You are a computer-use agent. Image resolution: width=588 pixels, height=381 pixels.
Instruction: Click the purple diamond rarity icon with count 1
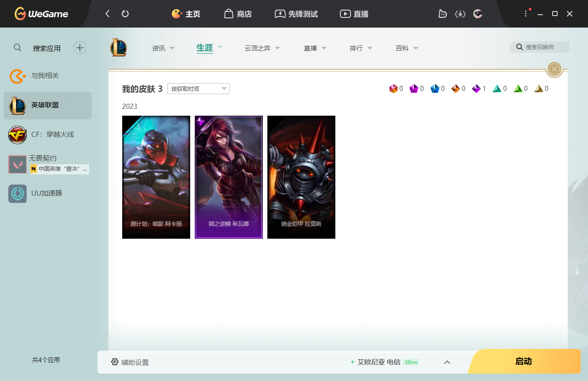(476, 89)
